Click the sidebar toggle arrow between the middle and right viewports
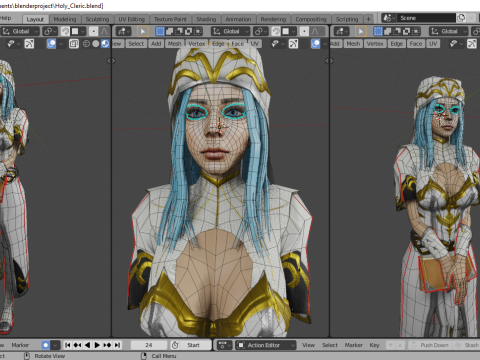 pos(329,61)
